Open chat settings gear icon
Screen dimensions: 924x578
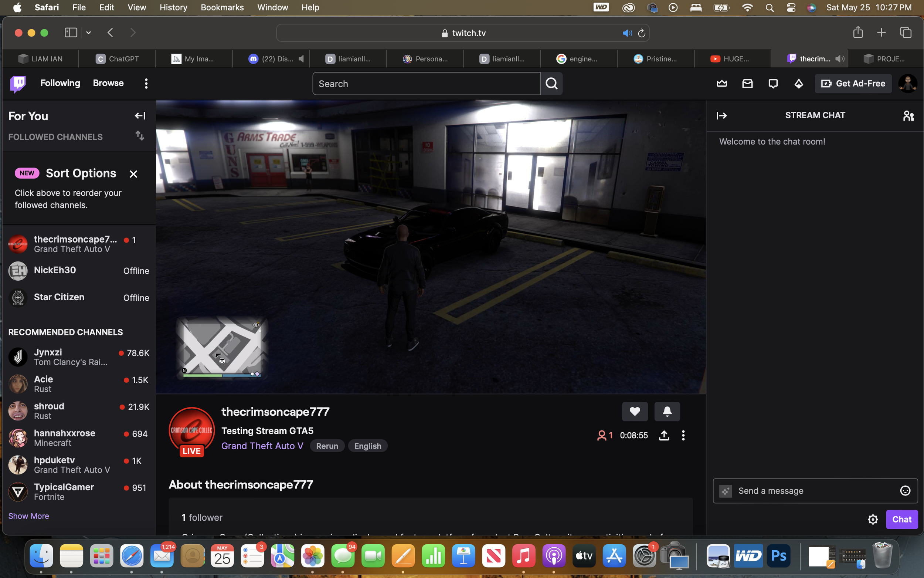pos(872,519)
